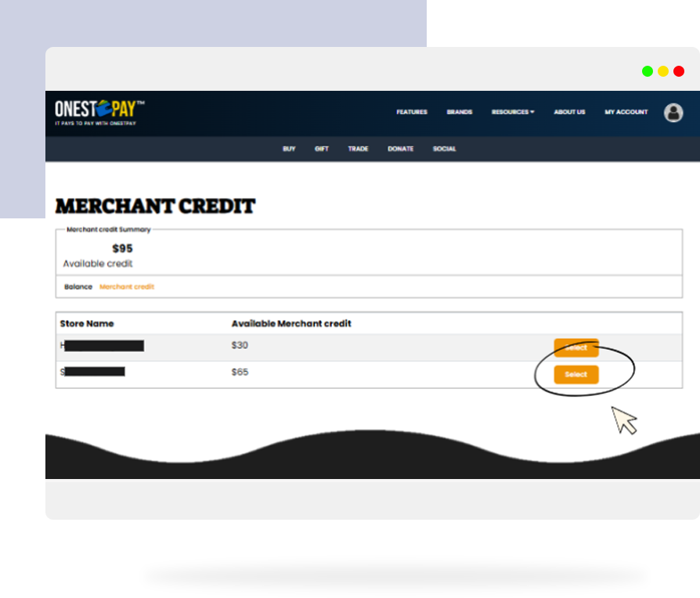Go to the Brands page
700x598 pixels.
pyautogui.click(x=460, y=112)
